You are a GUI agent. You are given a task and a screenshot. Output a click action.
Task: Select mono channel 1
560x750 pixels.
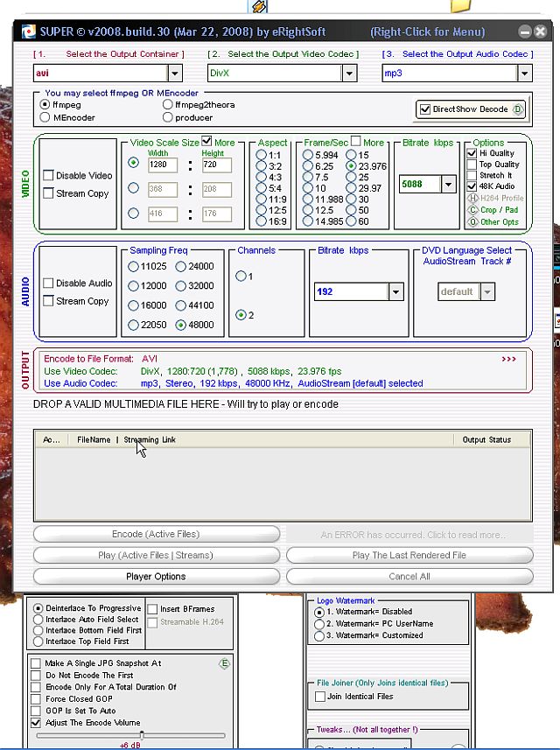click(x=241, y=276)
